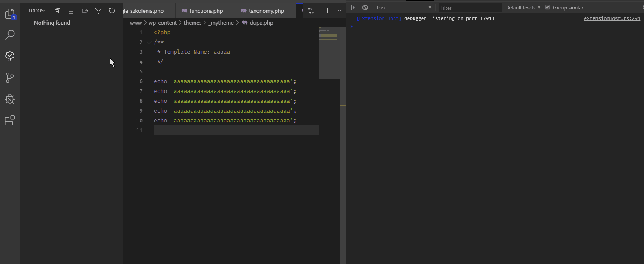Switch to the taxonomy.php tab

click(262, 11)
